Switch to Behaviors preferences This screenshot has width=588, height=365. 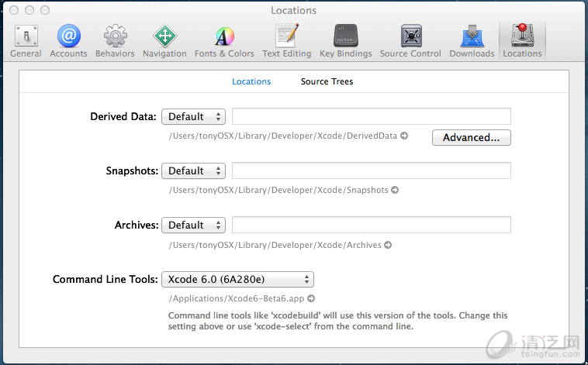point(115,40)
